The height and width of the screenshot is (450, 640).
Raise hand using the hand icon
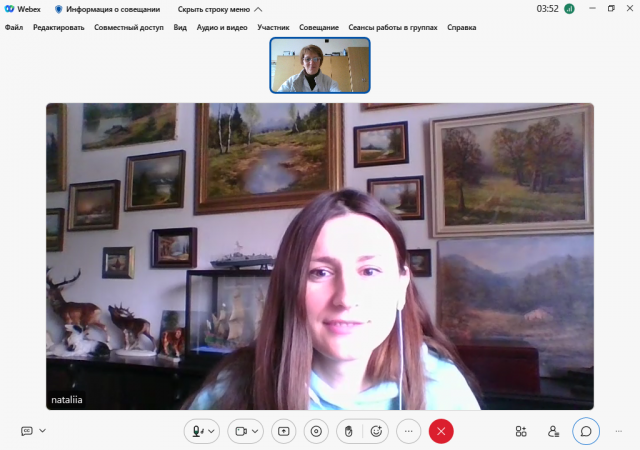(x=349, y=431)
